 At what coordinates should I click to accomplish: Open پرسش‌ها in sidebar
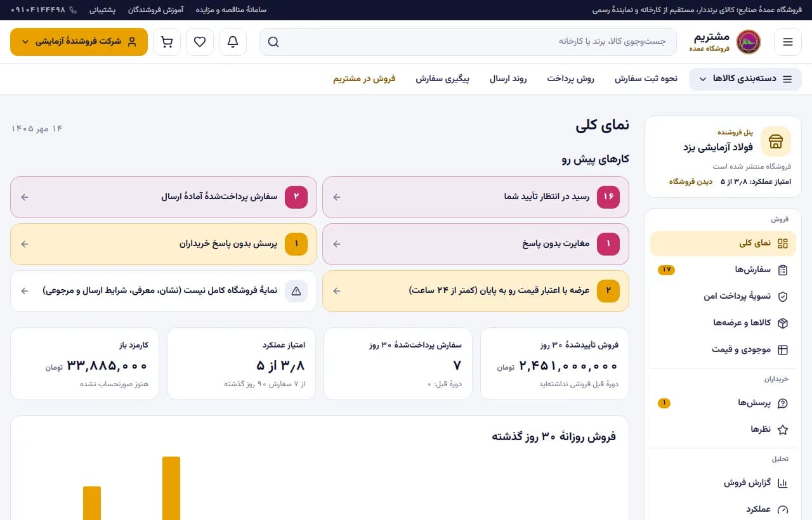click(x=723, y=403)
